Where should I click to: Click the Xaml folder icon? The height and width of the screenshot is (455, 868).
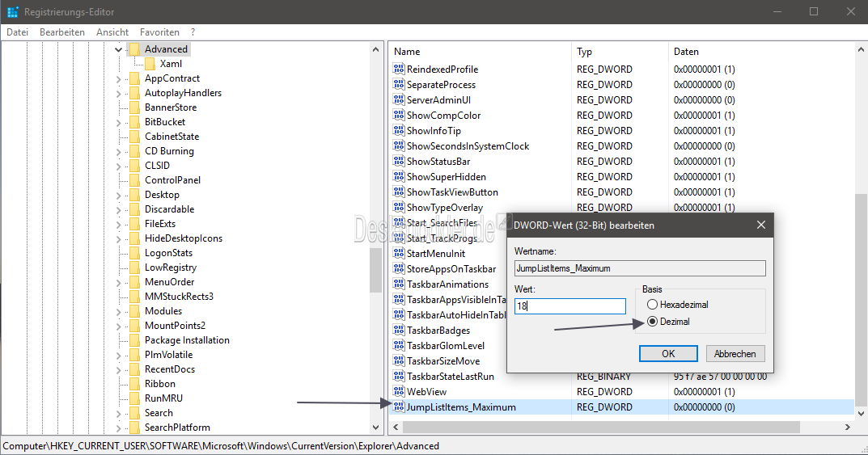pos(150,64)
